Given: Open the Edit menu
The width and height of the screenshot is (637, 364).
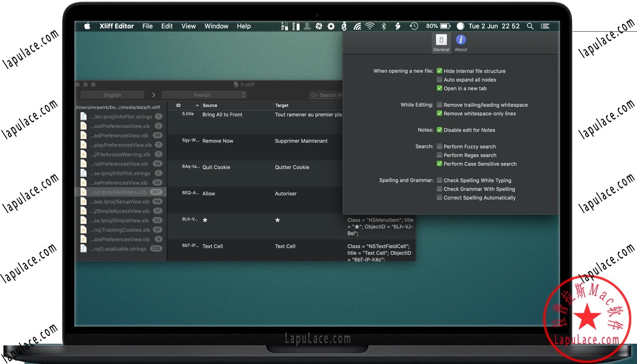Looking at the screenshot, I should click(167, 26).
